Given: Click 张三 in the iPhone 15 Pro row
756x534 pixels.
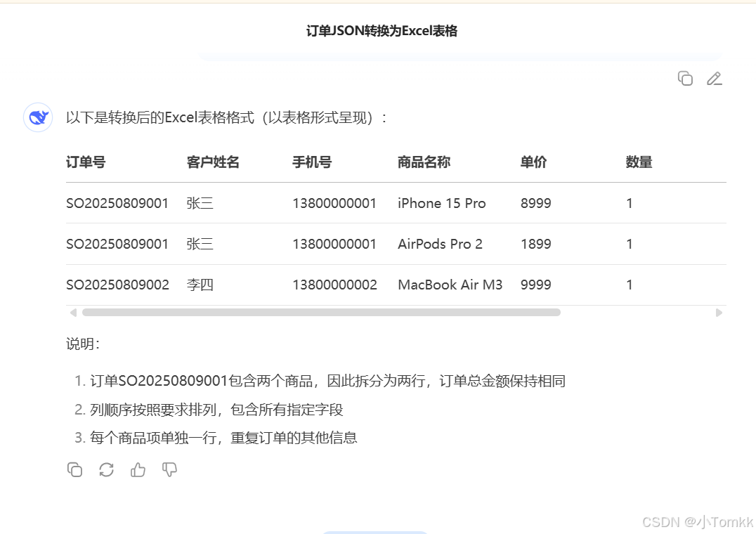Looking at the screenshot, I should click(x=200, y=203).
